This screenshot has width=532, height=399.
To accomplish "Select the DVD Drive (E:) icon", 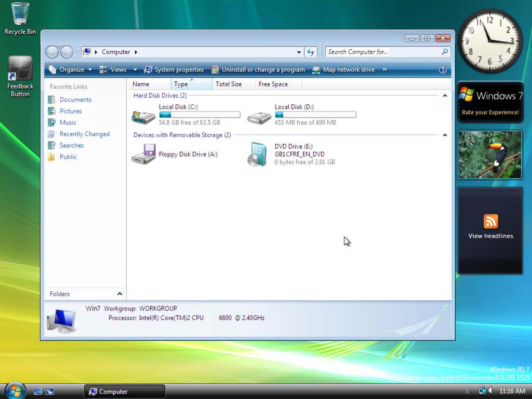I will pyautogui.click(x=258, y=154).
